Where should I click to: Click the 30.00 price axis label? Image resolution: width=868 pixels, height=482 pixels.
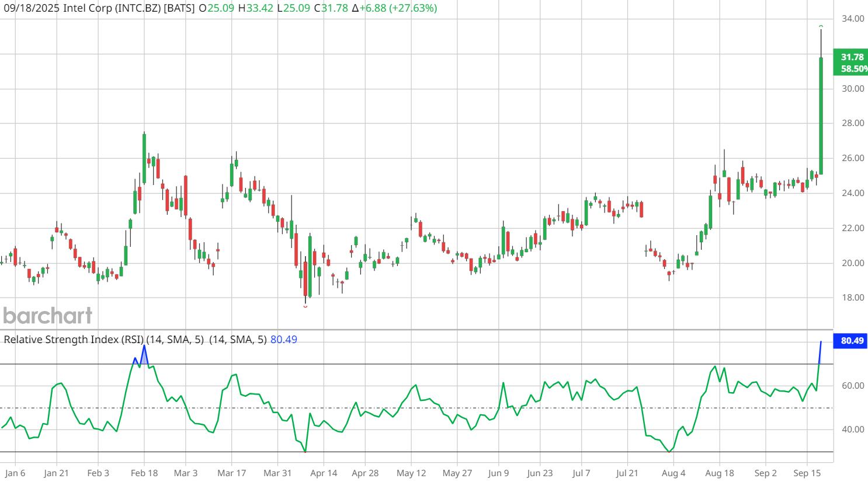tap(853, 89)
